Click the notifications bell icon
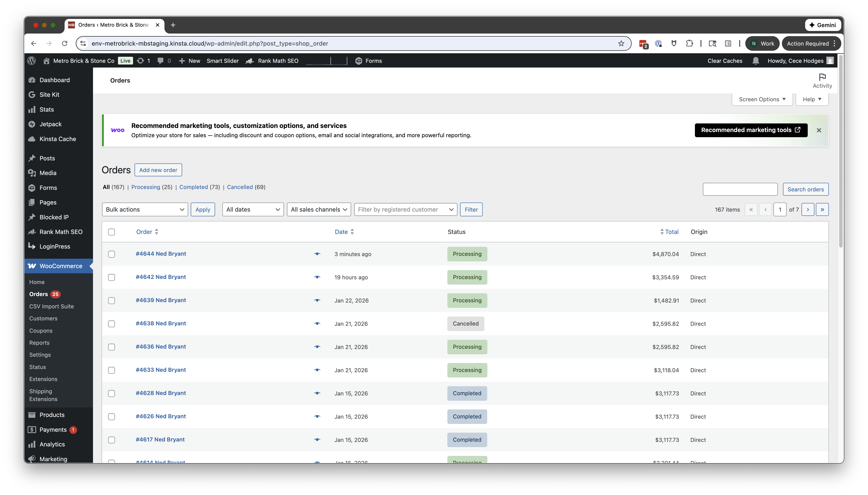This screenshot has width=868, height=495. coord(755,60)
